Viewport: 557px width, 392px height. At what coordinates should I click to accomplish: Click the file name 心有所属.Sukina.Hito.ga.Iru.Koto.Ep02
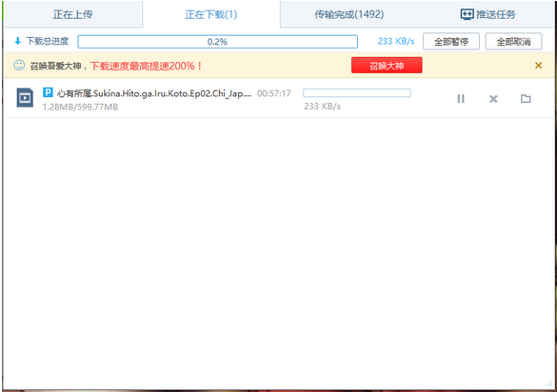[154, 93]
